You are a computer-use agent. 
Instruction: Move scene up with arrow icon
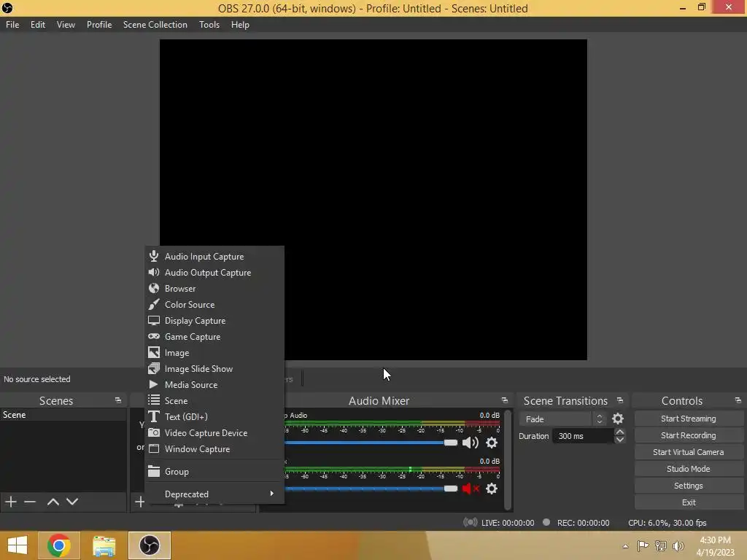click(53, 502)
